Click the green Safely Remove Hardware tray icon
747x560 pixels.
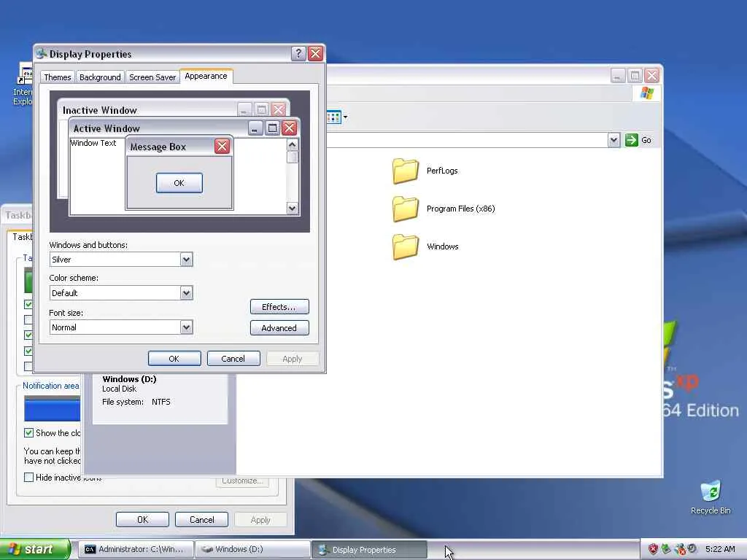point(666,549)
